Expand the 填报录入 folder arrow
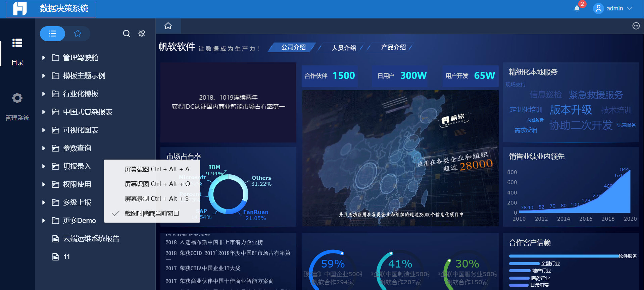This screenshot has height=290, width=644. click(44, 166)
